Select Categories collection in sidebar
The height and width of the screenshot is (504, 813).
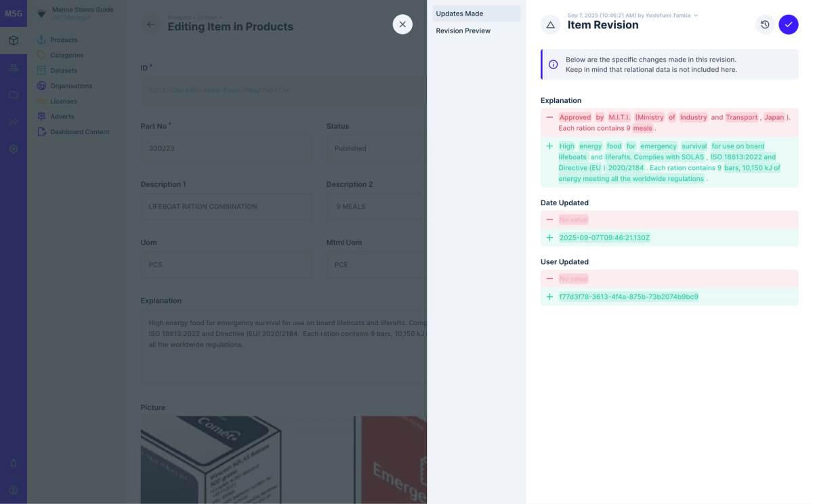coord(77,55)
